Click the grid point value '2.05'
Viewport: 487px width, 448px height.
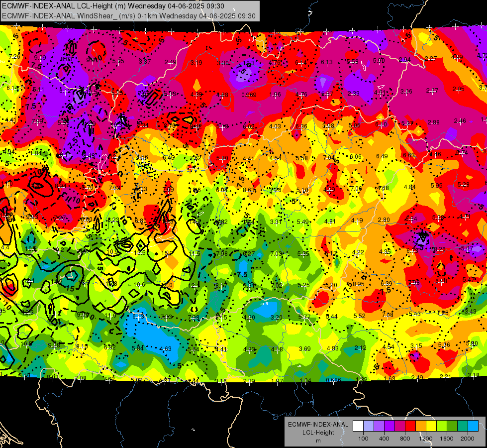(459, 89)
